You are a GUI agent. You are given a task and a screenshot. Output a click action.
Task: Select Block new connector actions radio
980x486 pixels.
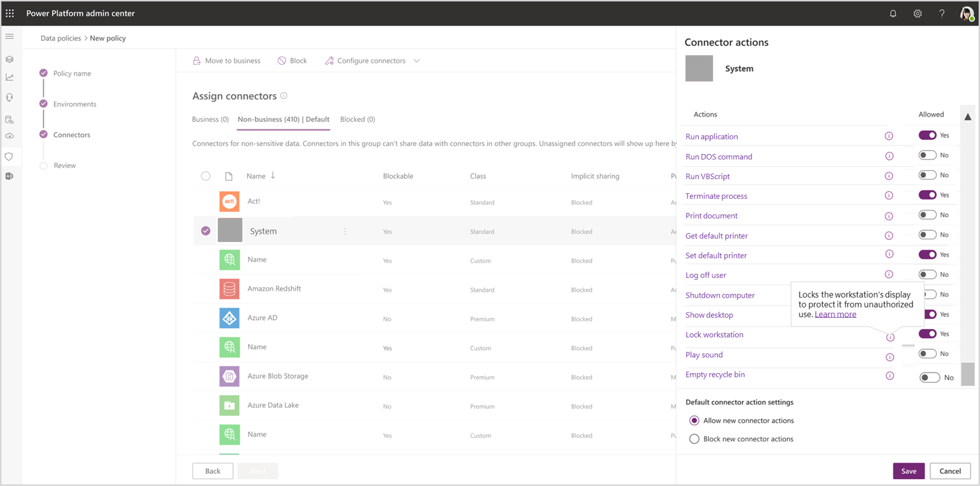tap(694, 439)
